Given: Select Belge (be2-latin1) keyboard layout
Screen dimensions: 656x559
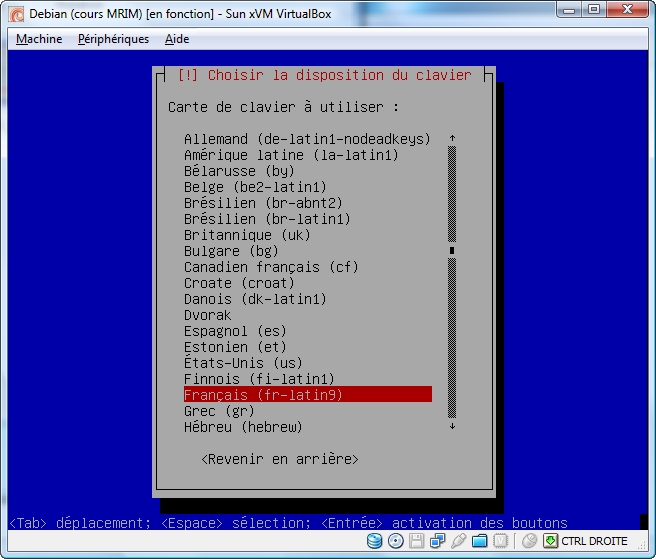Looking at the screenshot, I should click(x=308, y=187).
